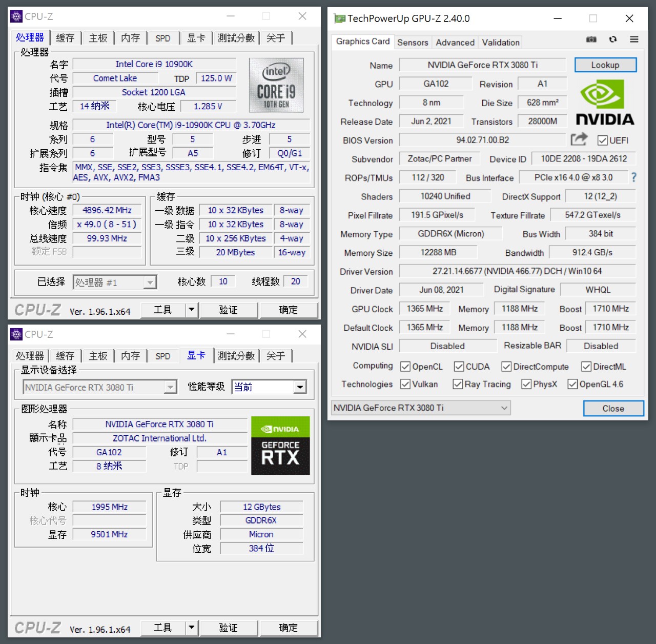
Task: Click the GPU Name field in GPU-Z
Action: [483, 65]
